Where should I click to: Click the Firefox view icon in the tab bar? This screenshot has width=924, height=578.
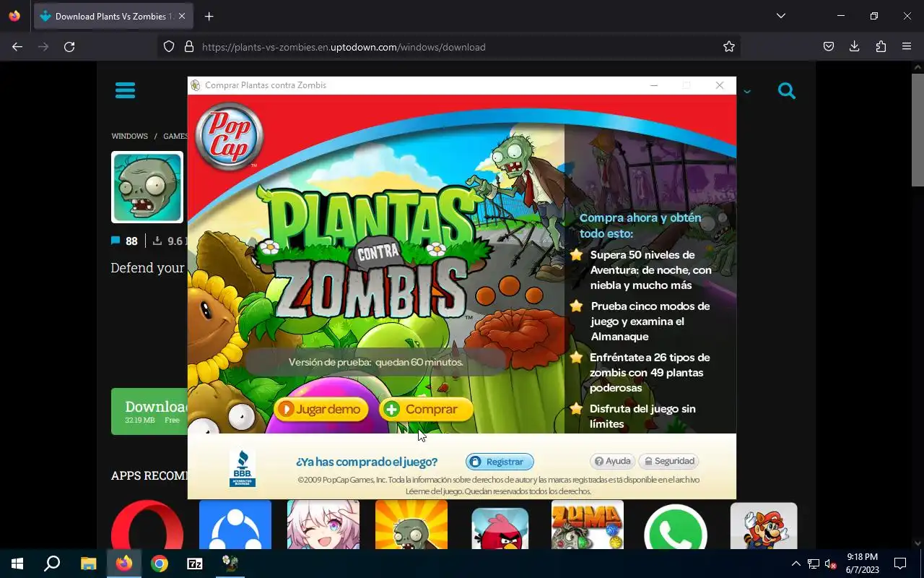coord(14,16)
